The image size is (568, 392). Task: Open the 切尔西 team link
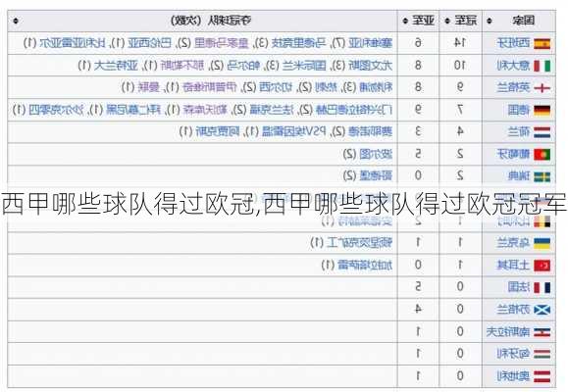tap(276, 87)
